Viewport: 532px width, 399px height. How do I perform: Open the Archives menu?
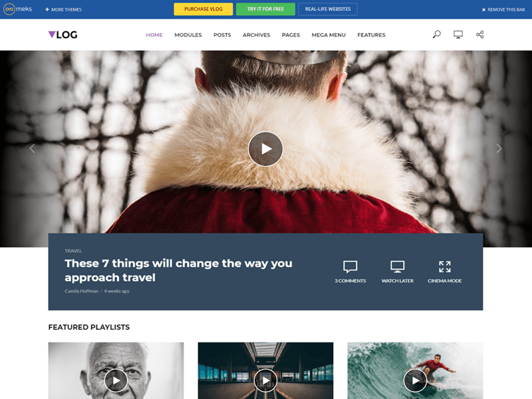point(256,35)
